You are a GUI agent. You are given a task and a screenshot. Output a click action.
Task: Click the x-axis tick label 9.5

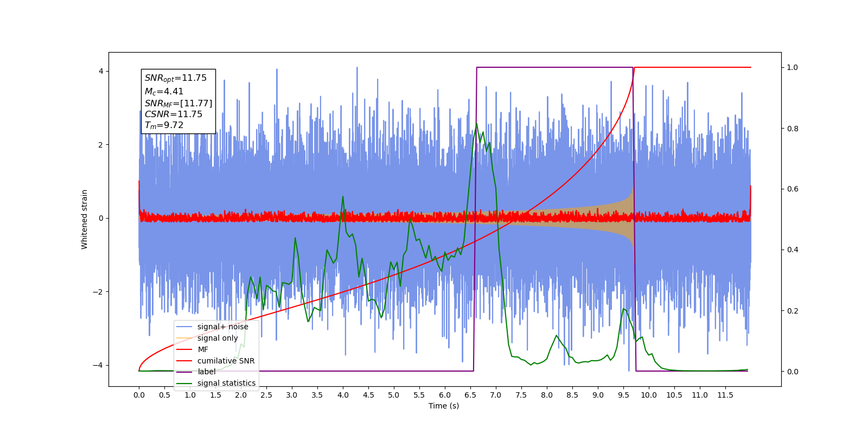[623, 395]
